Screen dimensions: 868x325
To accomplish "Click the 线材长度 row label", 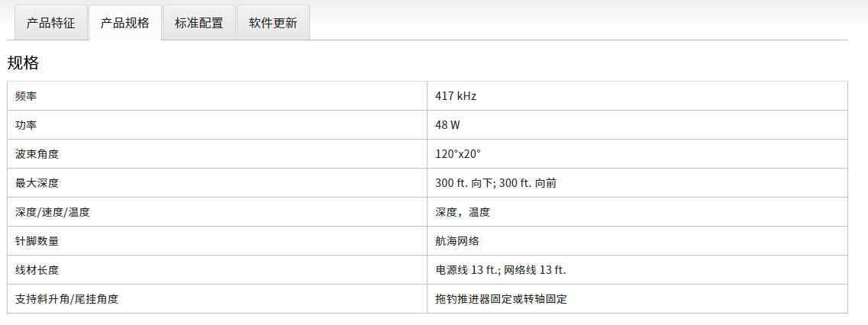I will pos(37,270).
